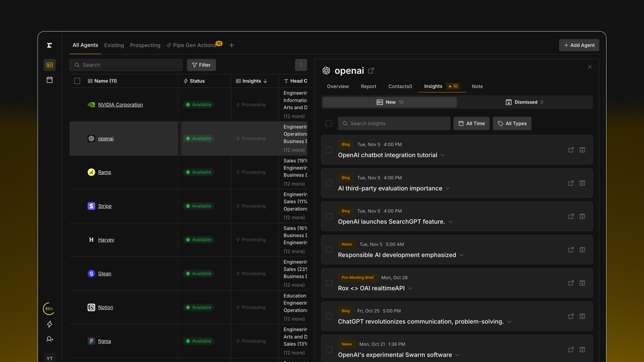Open the All Types filter dropdown
The height and width of the screenshot is (362, 644).
512,123
